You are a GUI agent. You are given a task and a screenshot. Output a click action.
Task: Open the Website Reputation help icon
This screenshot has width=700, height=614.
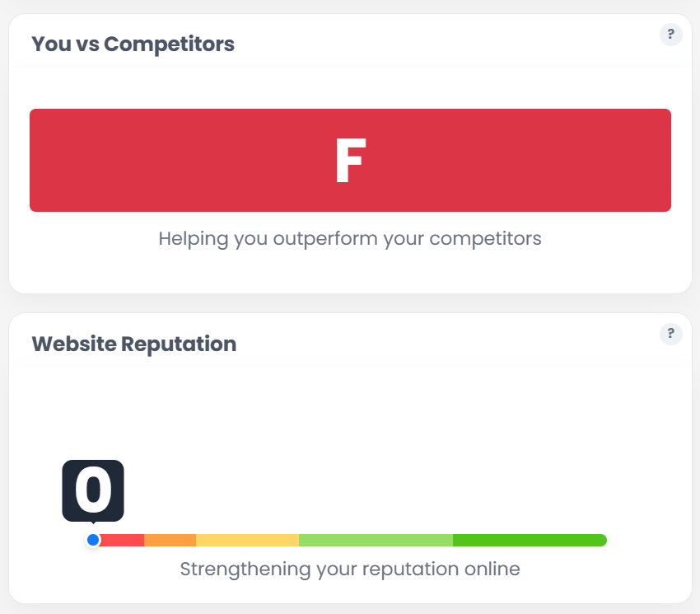[x=670, y=334]
